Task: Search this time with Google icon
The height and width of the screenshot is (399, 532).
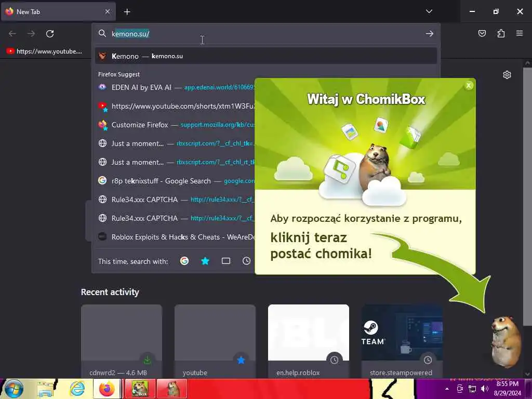Action: click(184, 261)
